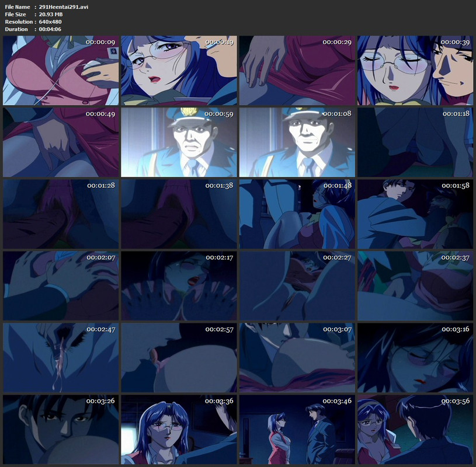Open the frame at timestamp 00:01:08
476x467 pixels.
[x=297, y=142]
